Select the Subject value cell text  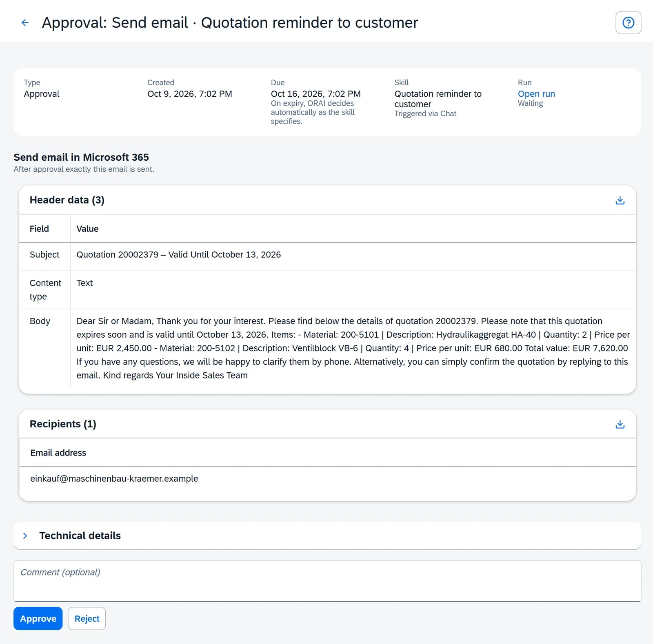(178, 255)
